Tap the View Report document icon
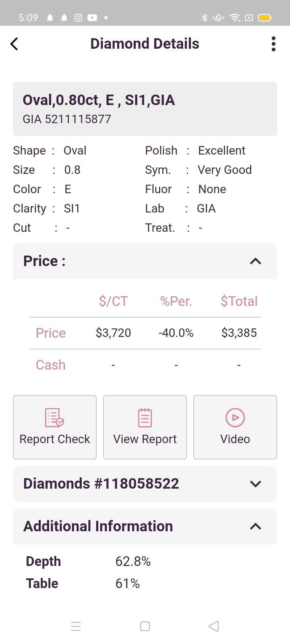The width and height of the screenshot is (290, 644). tap(145, 417)
